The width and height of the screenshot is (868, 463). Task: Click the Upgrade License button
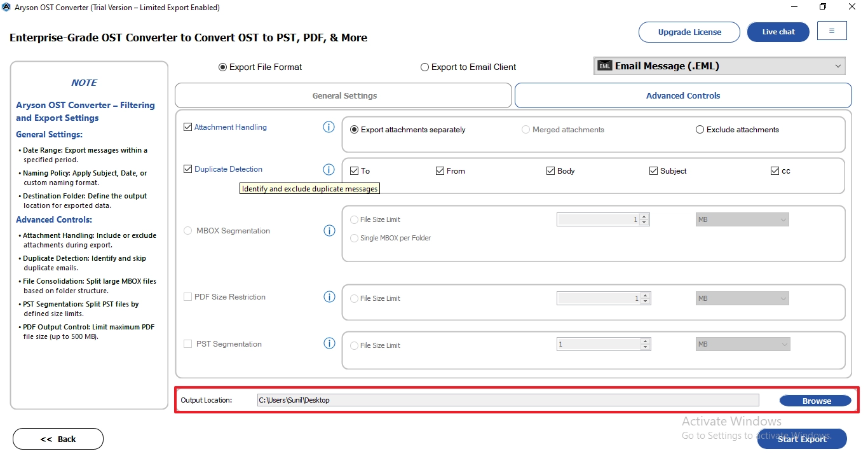[689, 32]
